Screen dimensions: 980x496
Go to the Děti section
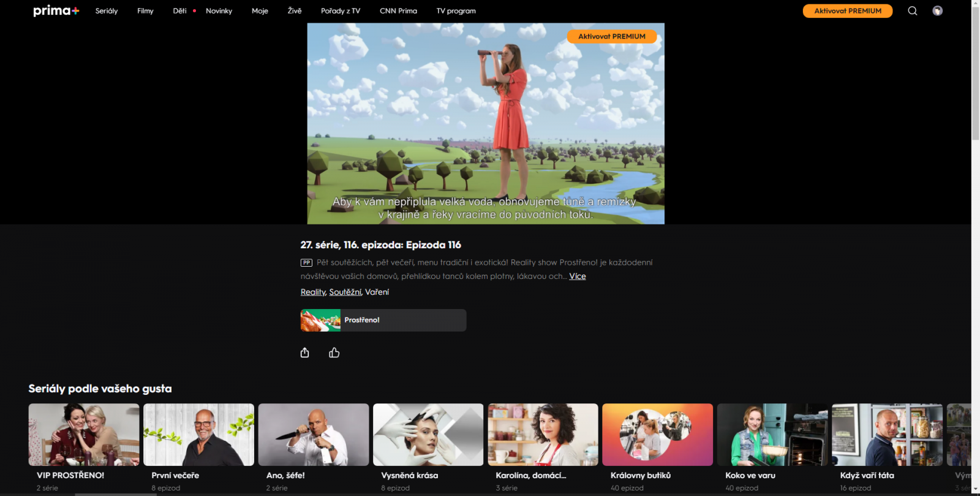click(179, 11)
